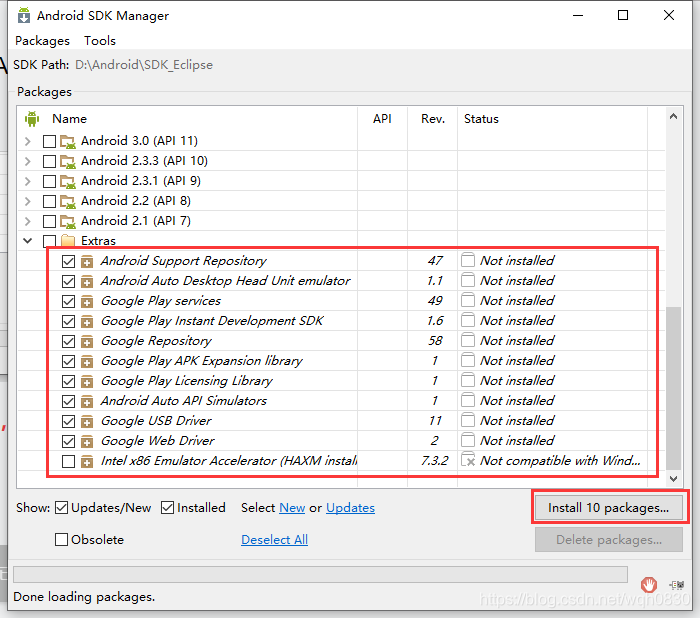Expand the Android 2.2 (API 8) node

28,201
